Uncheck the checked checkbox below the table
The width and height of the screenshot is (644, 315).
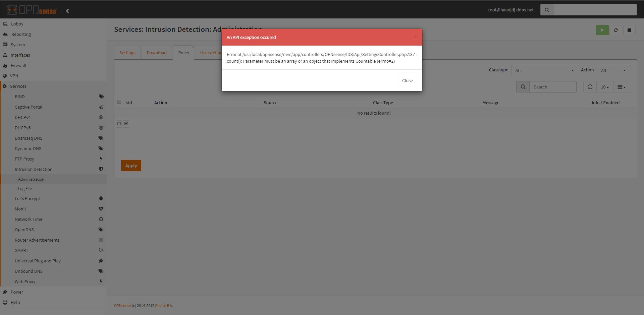[x=126, y=124]
